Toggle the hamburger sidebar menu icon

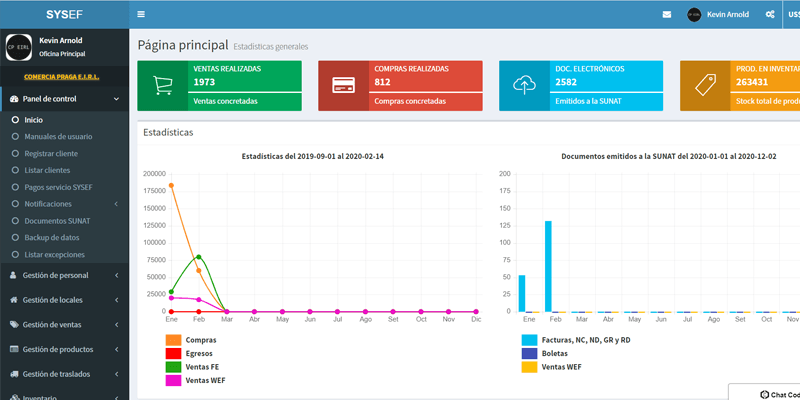pyautogui.click(x=141, y=14)
